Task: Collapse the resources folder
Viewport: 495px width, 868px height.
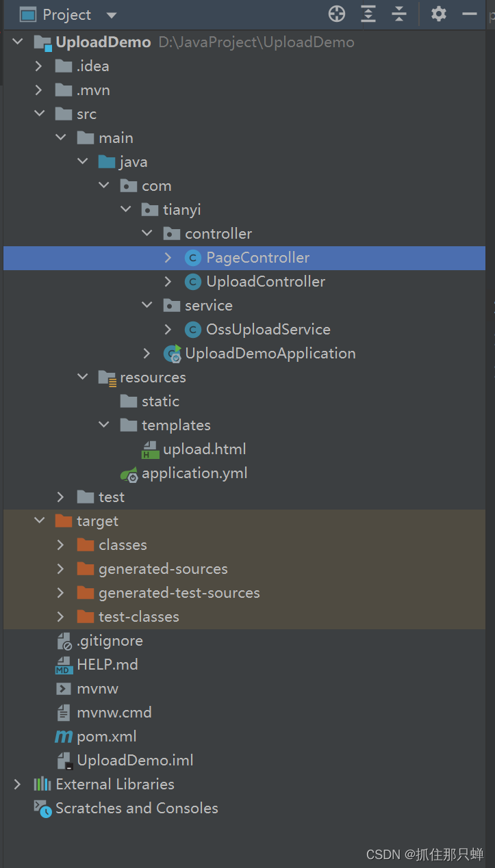Action: [83, 378]
